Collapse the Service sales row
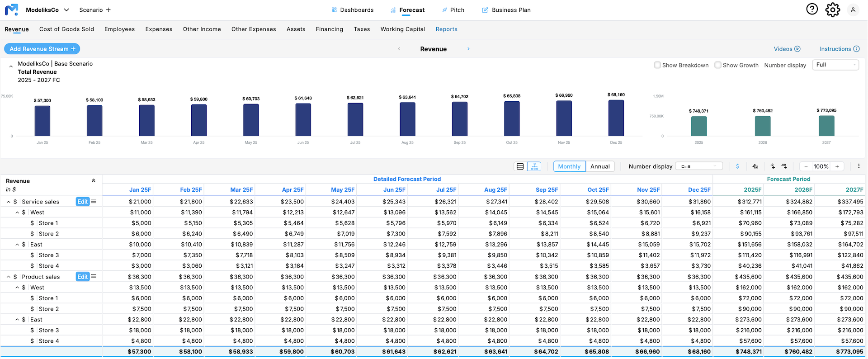The image size is (868, 359). 9,202
